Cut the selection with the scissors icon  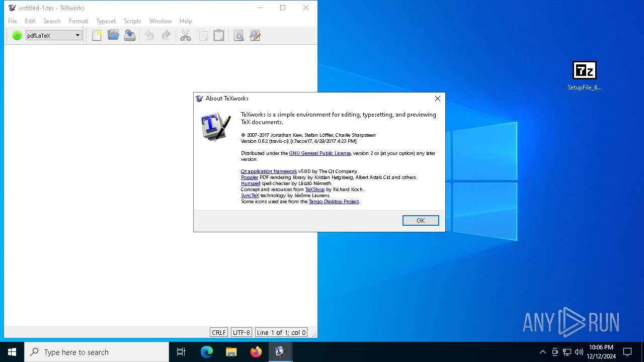(x=186, y=35)
